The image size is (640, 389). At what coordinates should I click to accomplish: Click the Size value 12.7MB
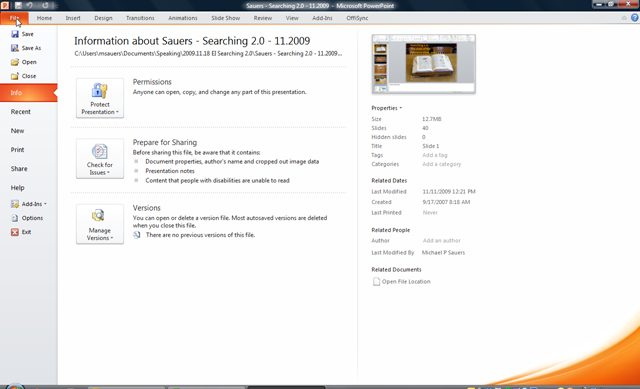tap(432, 119)
